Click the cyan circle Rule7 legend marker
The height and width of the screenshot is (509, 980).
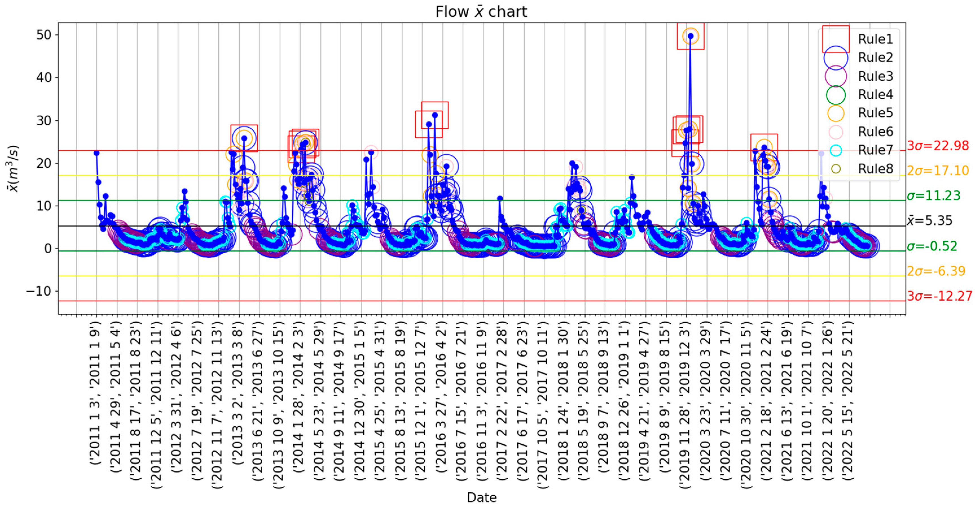[x=836, y=150]
